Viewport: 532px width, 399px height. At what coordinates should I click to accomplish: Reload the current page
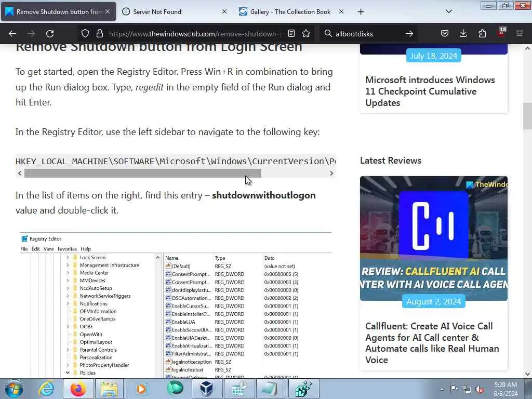[50, 34]
